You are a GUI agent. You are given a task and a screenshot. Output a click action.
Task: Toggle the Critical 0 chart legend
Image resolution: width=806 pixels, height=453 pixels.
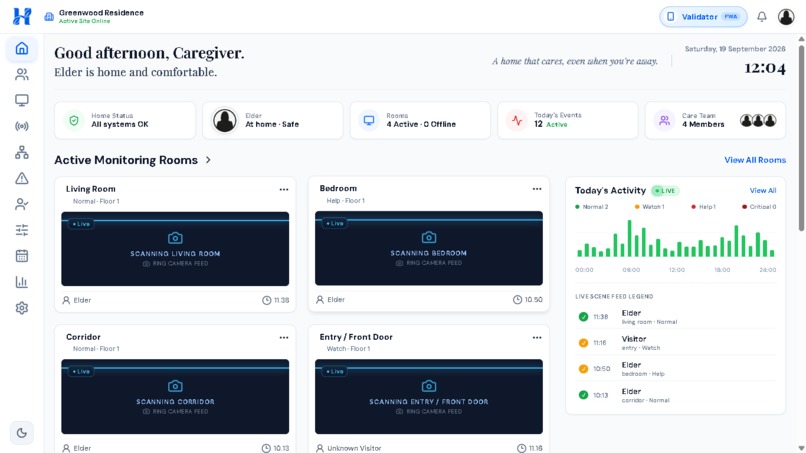pyautogui.click(x=759, y=207)
